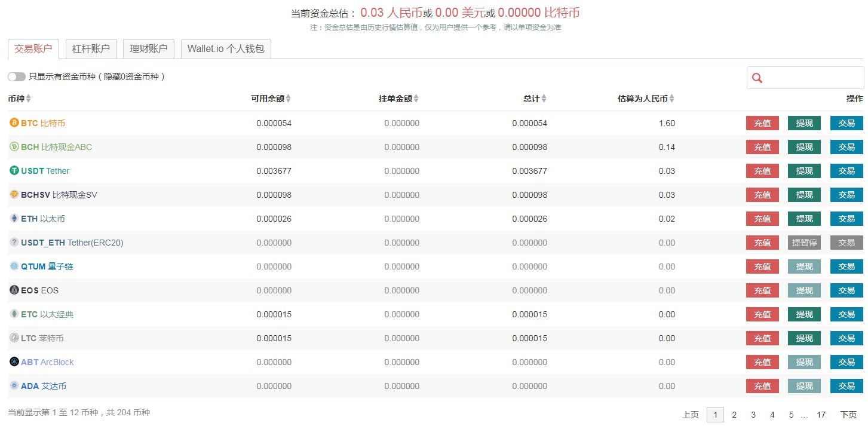Click the 1.60 RMB estimate for BTC
868x426 pixels.
click(x=667, y=123)
